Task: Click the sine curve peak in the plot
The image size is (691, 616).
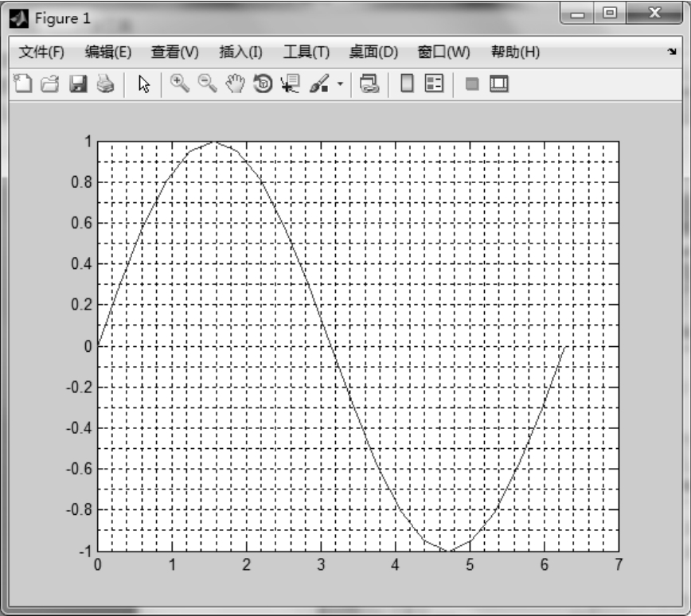Action: (214, 142)
